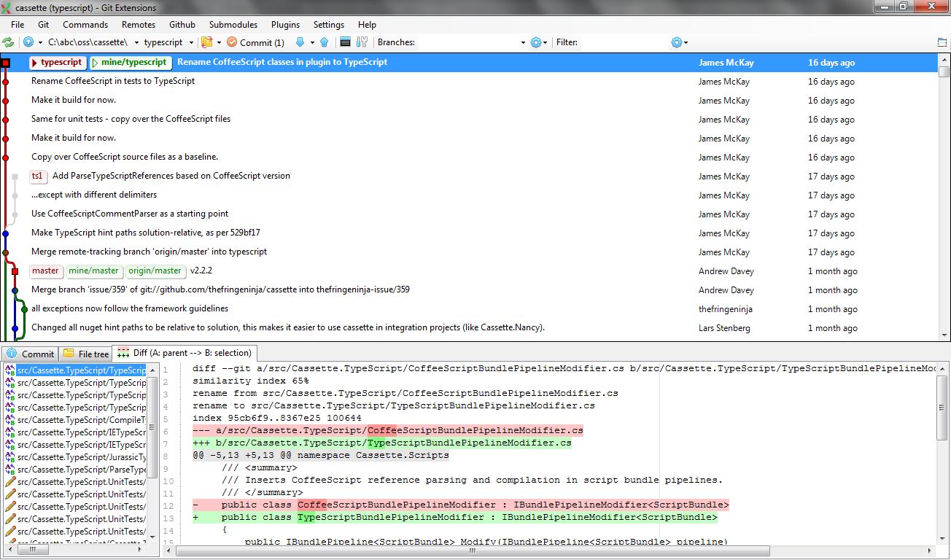
Task: Click the red typescript branch label
Action: point(58,63)
